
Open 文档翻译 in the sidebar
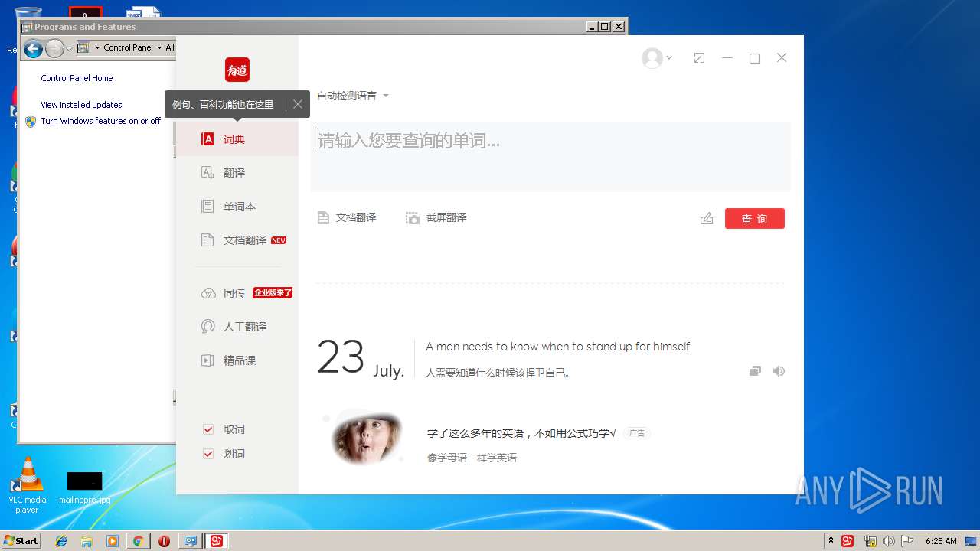(x=237, y=240)
